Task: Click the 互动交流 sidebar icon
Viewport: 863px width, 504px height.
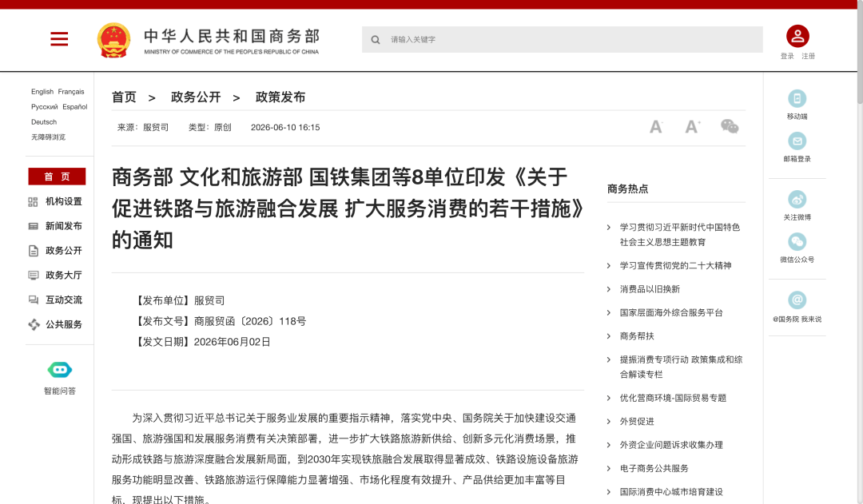Action: (x=34, y=300)
